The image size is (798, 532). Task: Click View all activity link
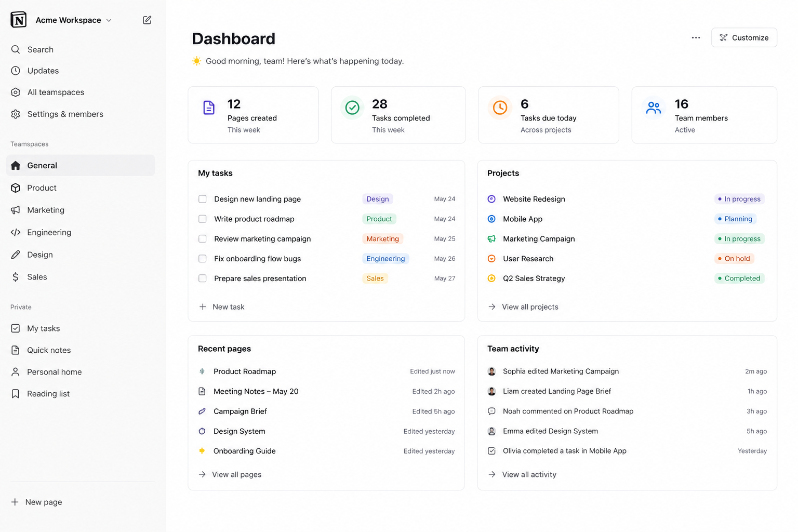tap(522, 474)
